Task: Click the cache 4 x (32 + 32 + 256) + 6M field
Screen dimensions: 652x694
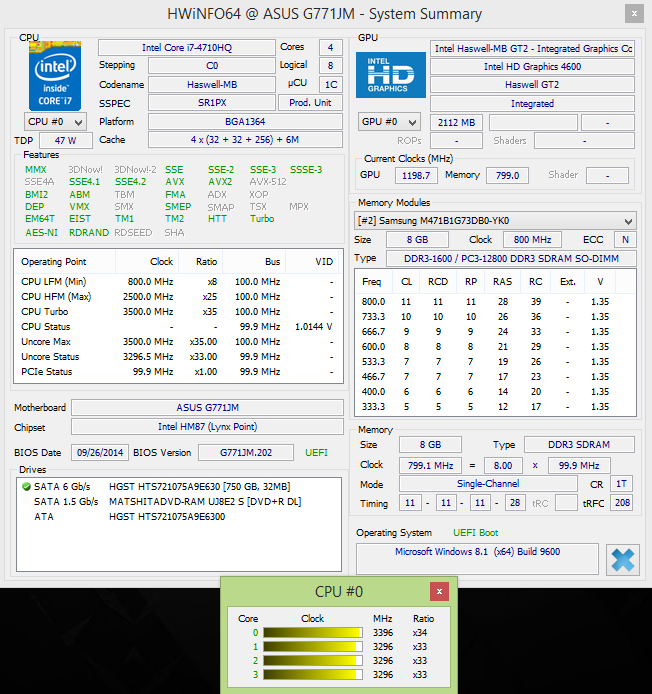Action: 245,140
